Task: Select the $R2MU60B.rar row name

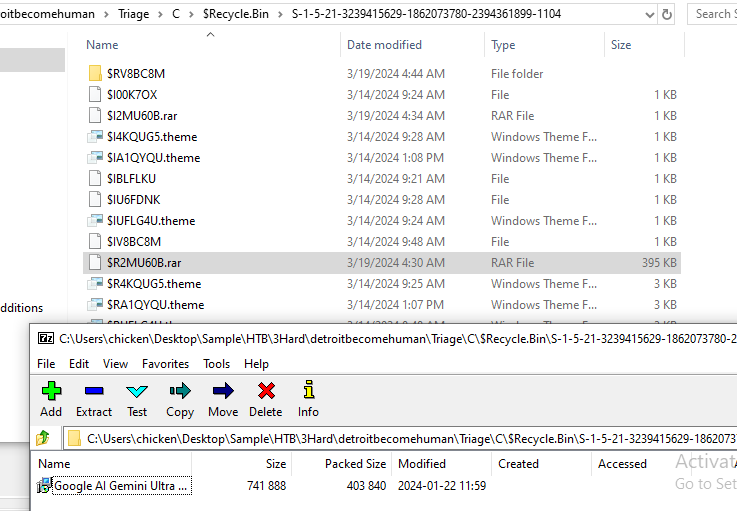Action: (x=144, y=263)
